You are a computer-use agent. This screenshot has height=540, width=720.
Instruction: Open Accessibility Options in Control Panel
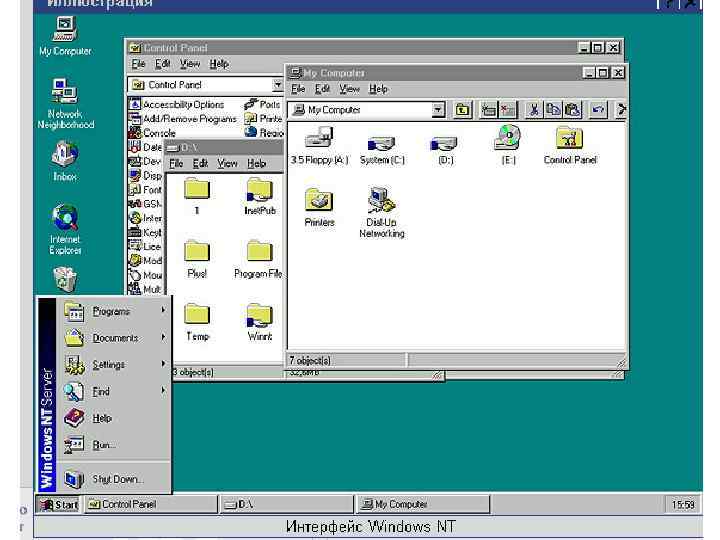(177, 105)
